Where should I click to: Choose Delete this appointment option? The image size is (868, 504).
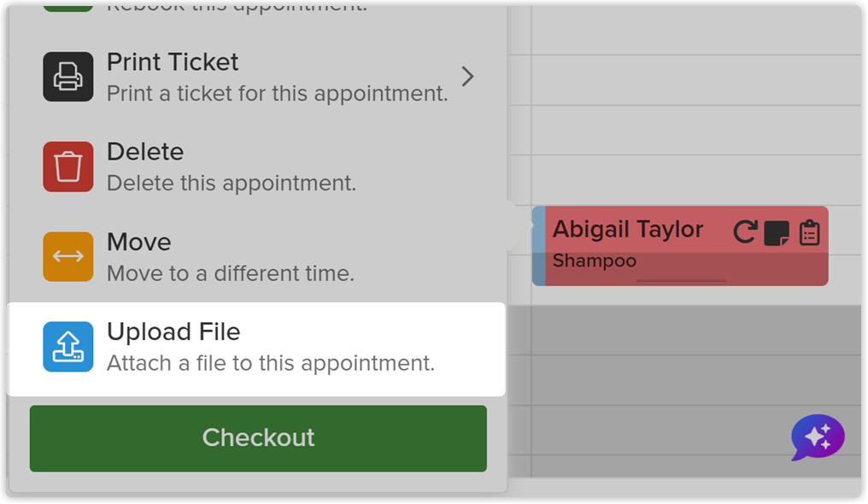click(x=257, y=167)
